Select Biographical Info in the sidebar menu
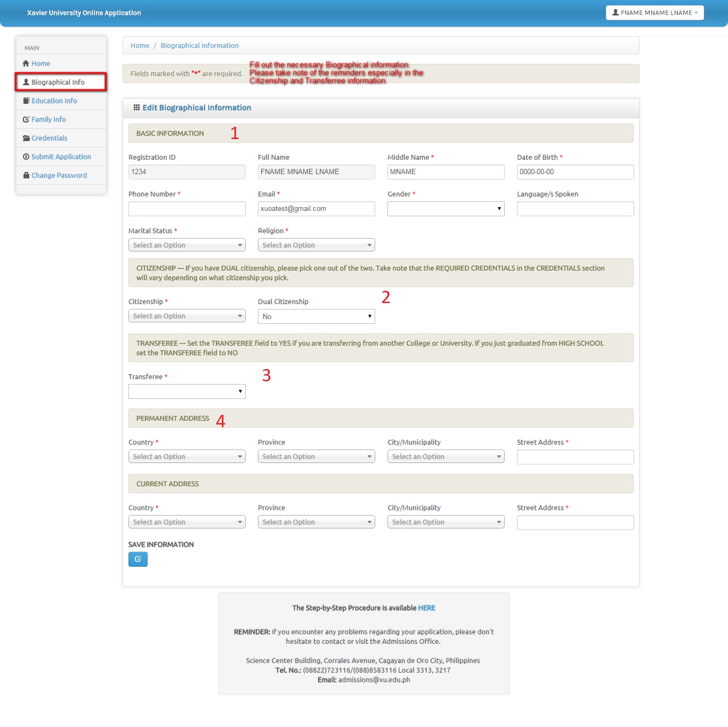Screen dimensions: 728x727 [x=58, y=82]
